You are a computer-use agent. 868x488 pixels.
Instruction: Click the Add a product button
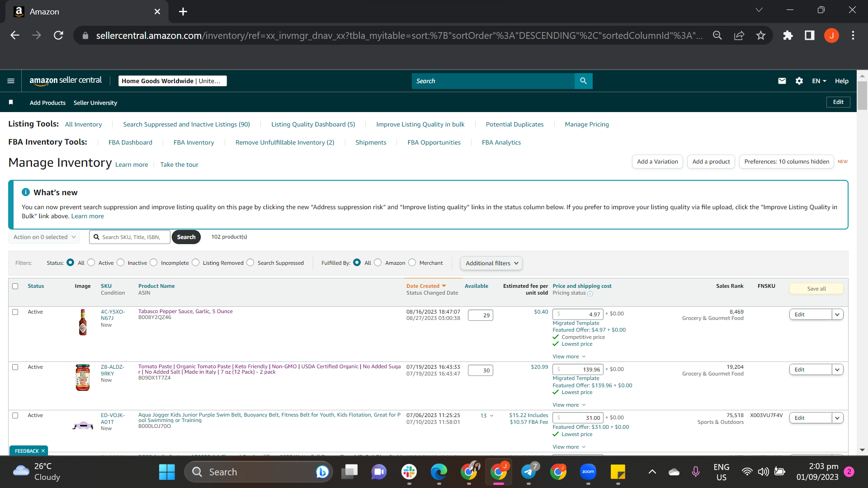click(711, 161)
